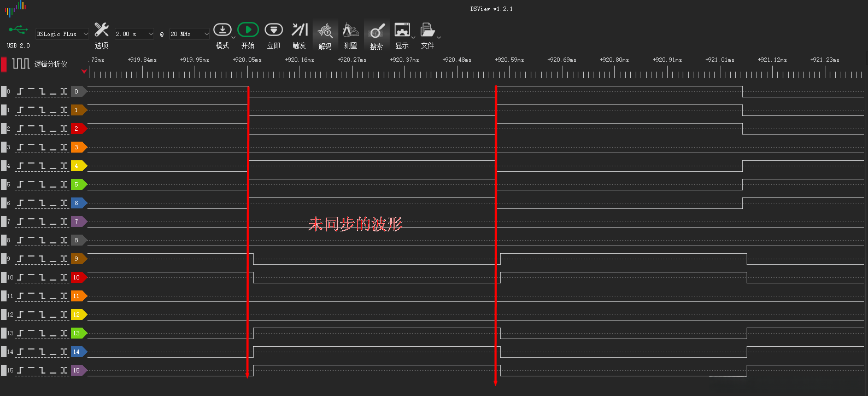Screen dimensions: 868x396
Task: Click the DSView colorful logo icon
Action: click(x=16, y=8)
